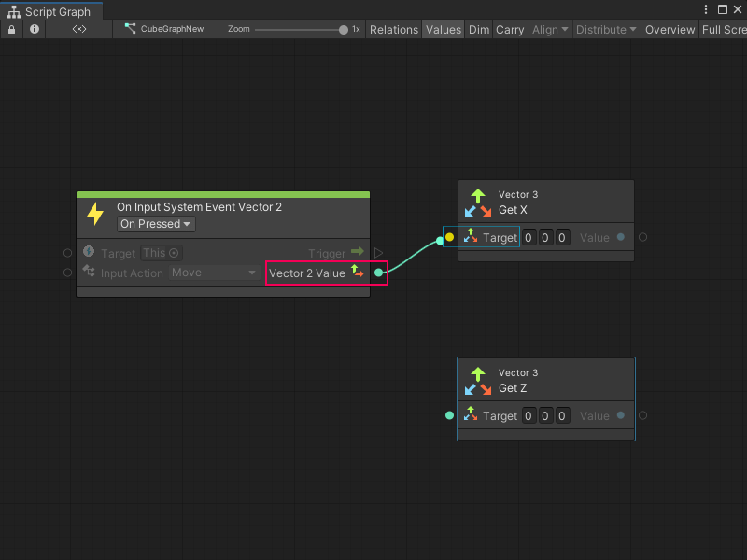Open the On Pressed dropdown
Viewport: 747px width, 560px height.
point(155,224)
